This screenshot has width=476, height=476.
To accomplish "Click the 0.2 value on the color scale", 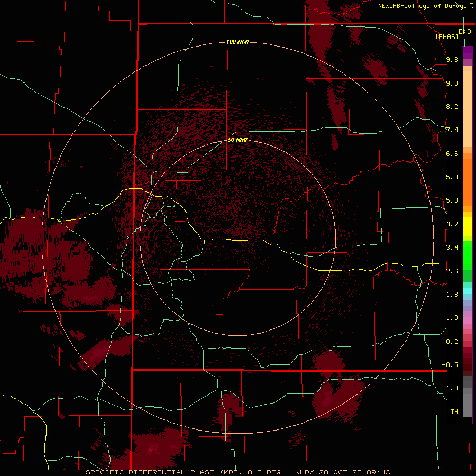I will click(x=452, y=342).
